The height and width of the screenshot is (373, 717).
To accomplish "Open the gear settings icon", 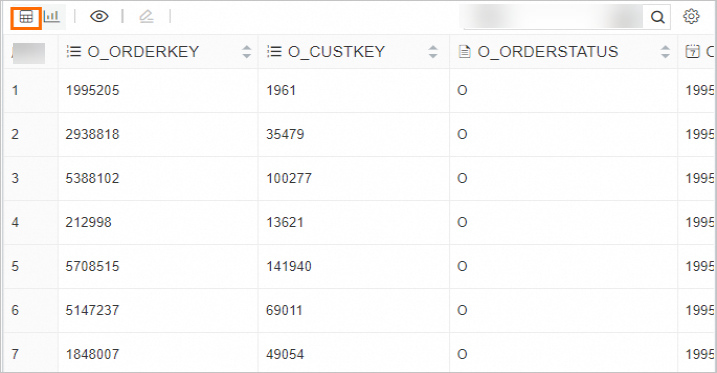I will (691, 16).
